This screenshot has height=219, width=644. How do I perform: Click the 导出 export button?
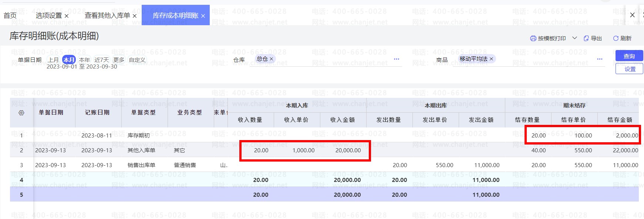point(593,38)
